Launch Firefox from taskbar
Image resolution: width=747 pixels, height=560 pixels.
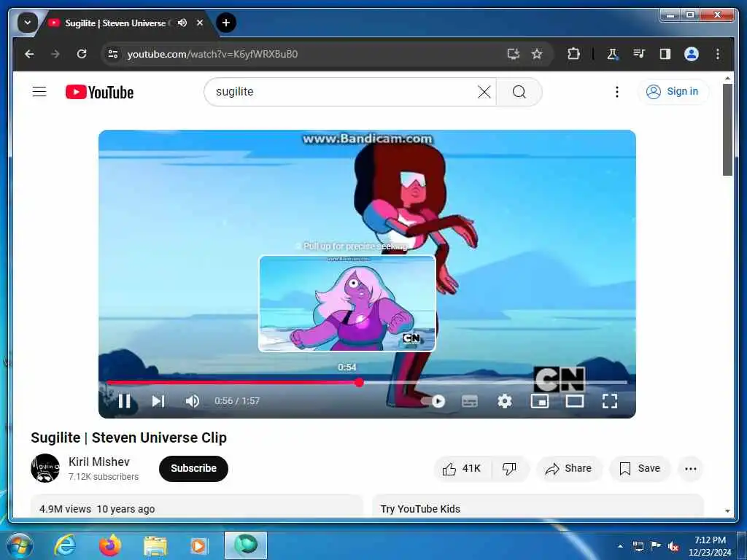click(x=110, y=545)
